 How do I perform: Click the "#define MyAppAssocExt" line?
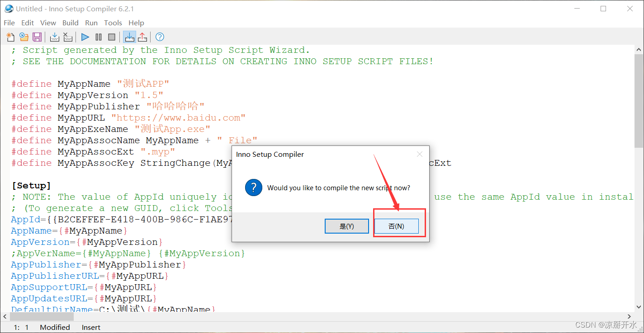click(x=93, y=152)
